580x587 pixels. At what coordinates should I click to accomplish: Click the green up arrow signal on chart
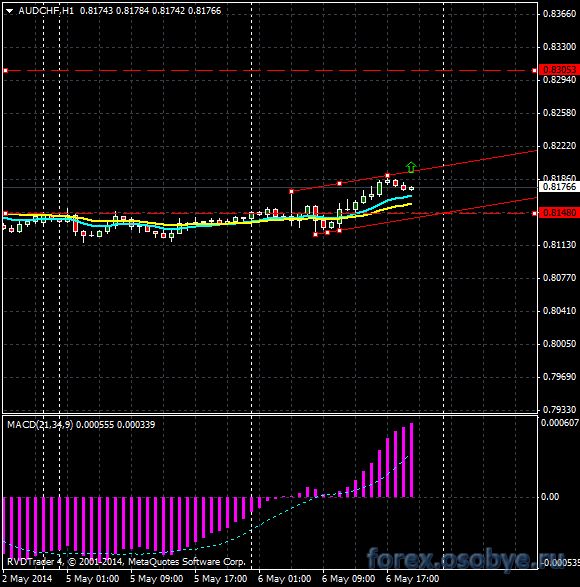(411, 167)
